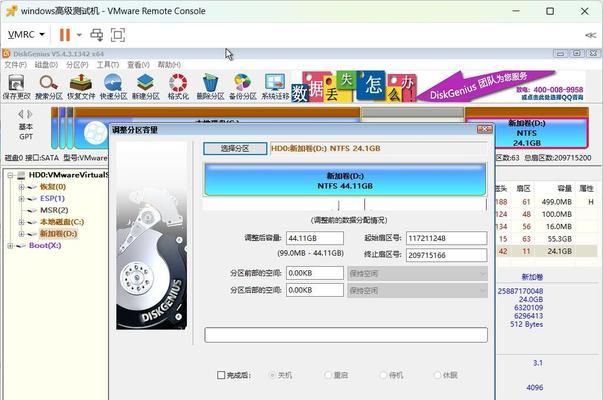Click the Format (格式化) toolbar icon
603x400 pixels.
tap(178, 87)
